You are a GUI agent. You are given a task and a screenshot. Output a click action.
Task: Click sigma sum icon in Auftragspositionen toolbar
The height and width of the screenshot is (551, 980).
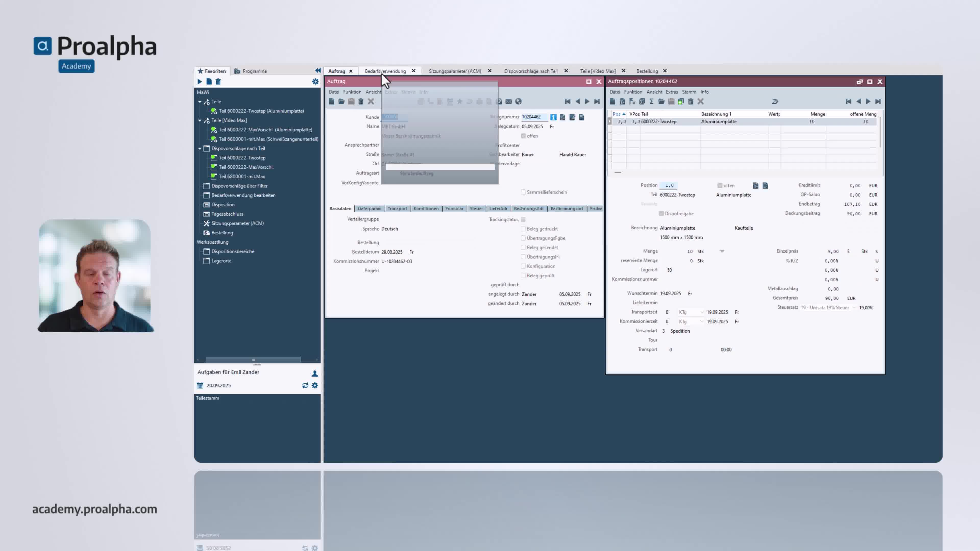coord(651,102)
